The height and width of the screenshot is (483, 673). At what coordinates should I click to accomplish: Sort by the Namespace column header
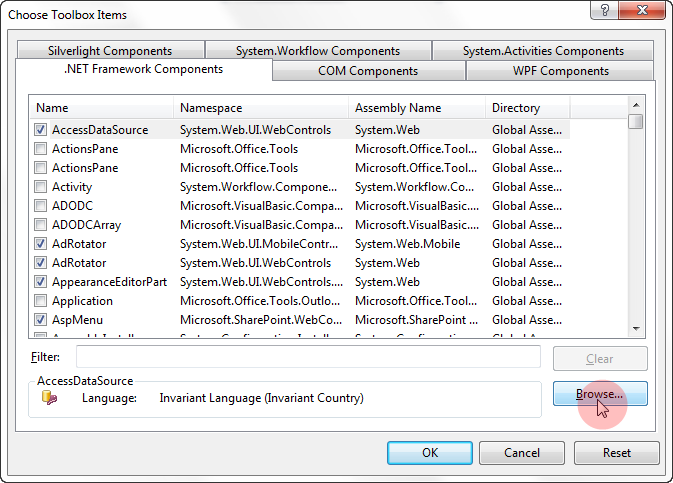261,108
